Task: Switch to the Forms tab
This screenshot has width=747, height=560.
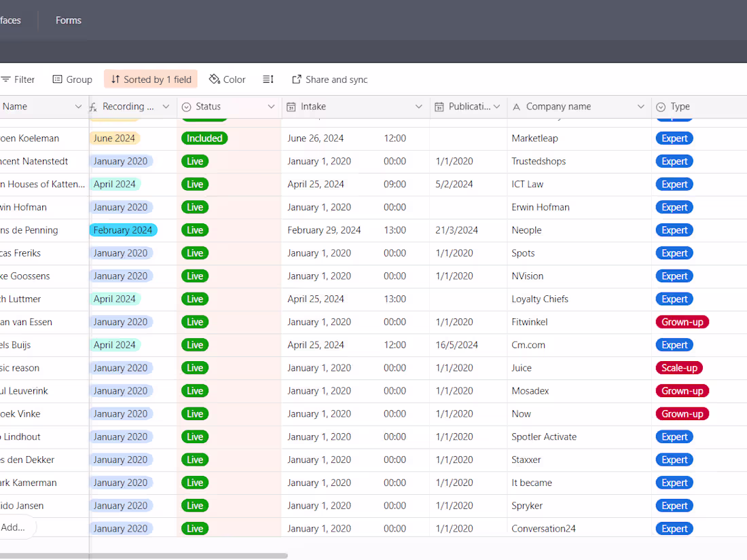Action: (x=68, y=20)
